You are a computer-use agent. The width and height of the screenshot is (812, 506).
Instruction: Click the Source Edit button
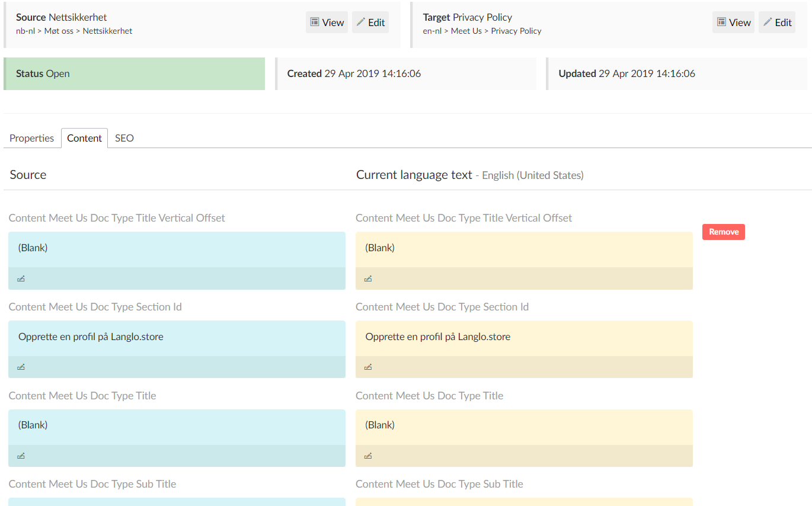(x=370, y=23)
